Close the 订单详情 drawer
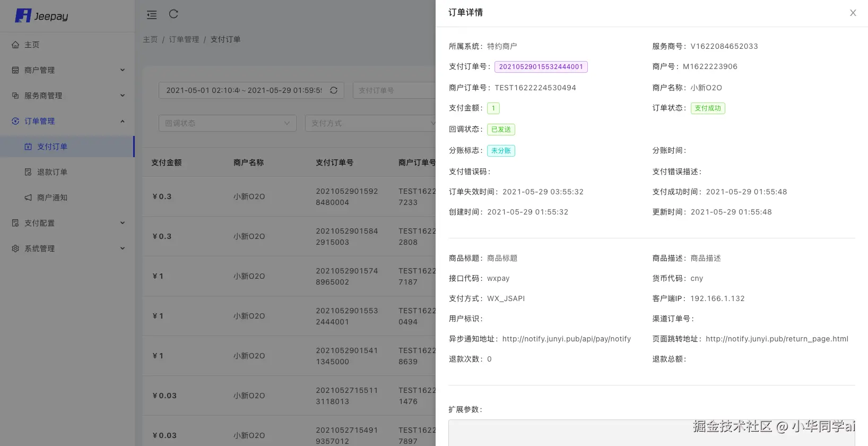 [853, 13]
